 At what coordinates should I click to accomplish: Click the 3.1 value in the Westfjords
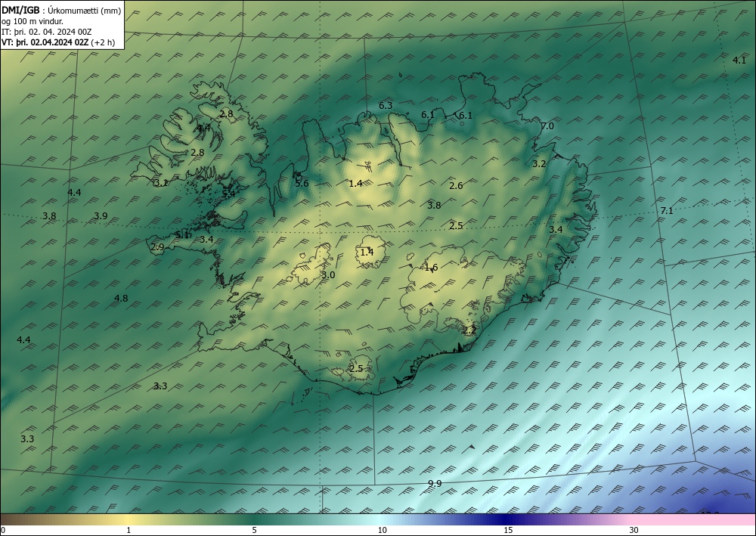160,183
